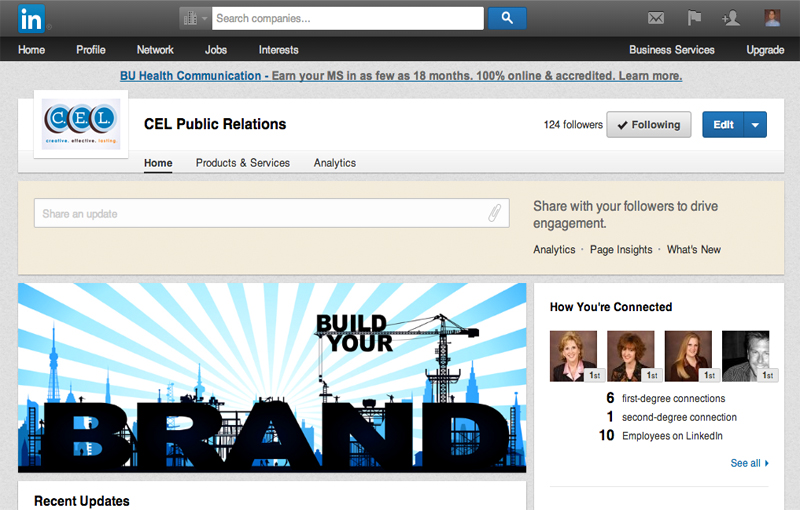Select the company Home tab
Screen dimensions: 800x510
pos(158,163)
